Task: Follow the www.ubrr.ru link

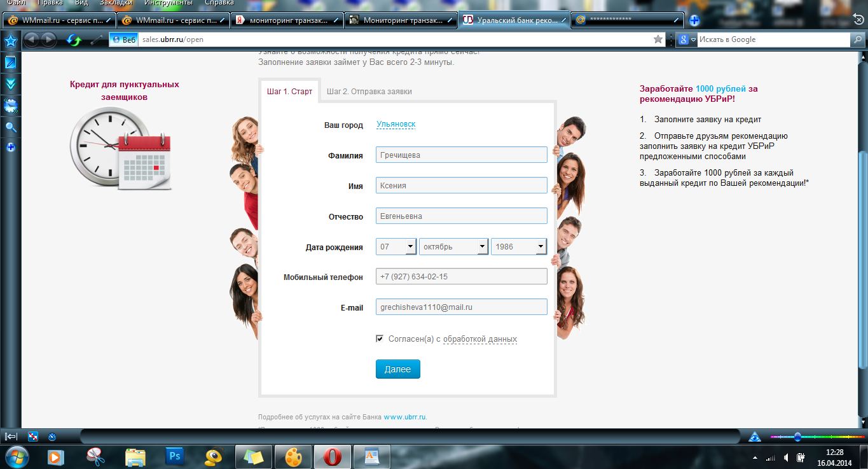Action: pos(405,417)
